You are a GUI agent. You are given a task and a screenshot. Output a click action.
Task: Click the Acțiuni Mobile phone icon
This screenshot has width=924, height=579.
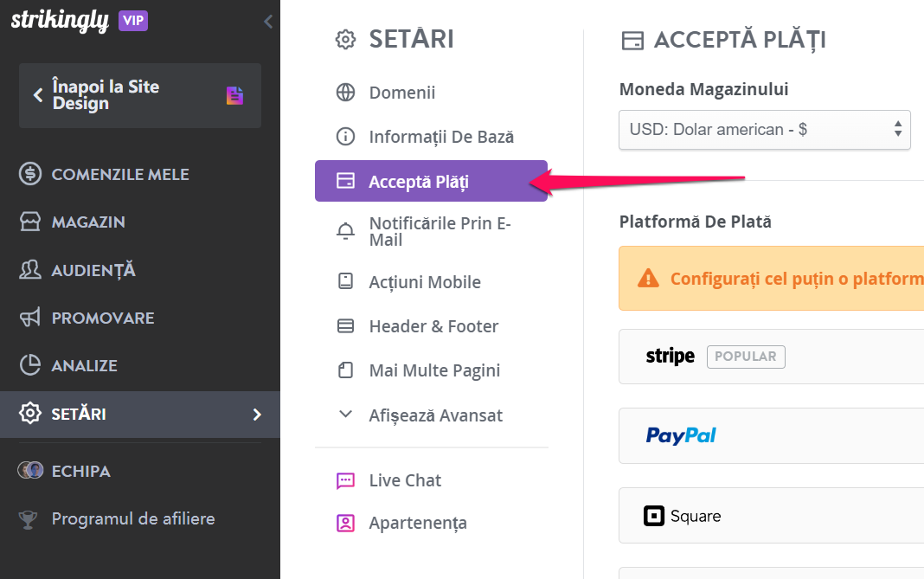[346, 282]
